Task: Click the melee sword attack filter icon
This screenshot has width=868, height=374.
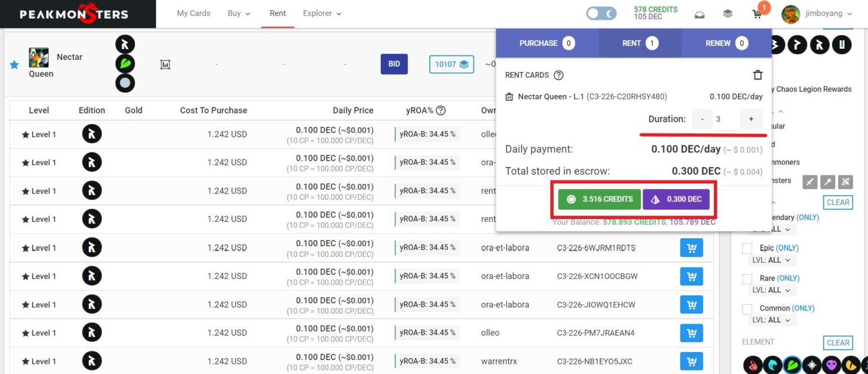Action: [x=810, y=182]
